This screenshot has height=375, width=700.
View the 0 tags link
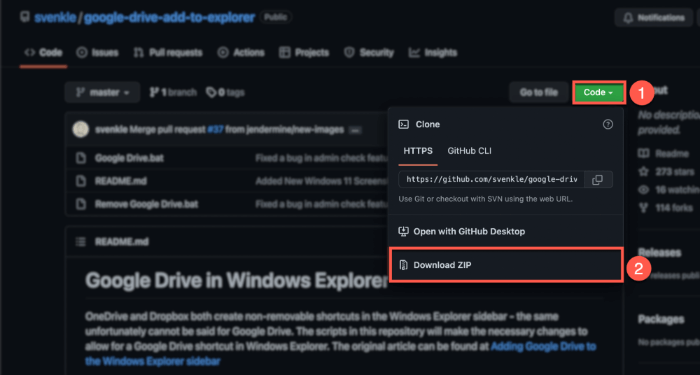225,92
